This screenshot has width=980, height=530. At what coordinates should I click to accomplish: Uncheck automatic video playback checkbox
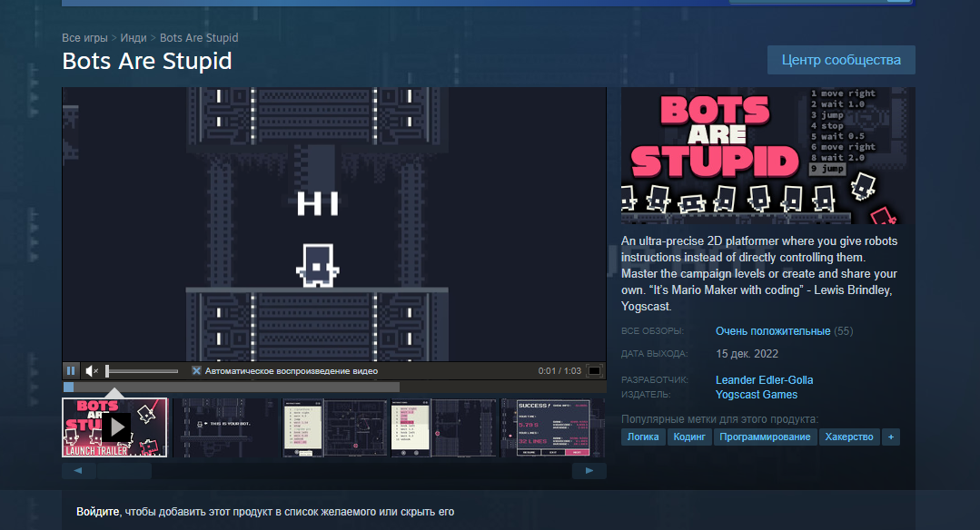(196, 371)
